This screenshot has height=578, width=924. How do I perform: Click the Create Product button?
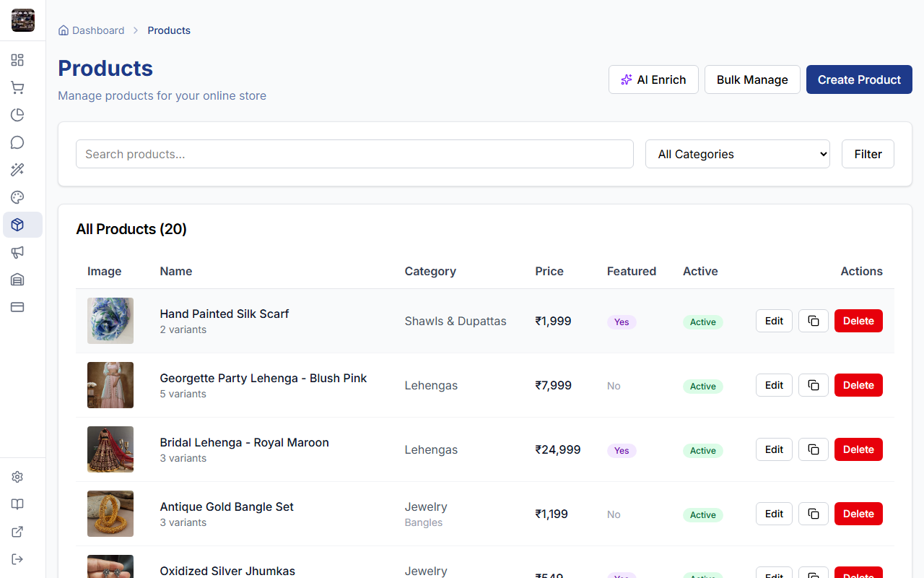[x=858, y=79]
